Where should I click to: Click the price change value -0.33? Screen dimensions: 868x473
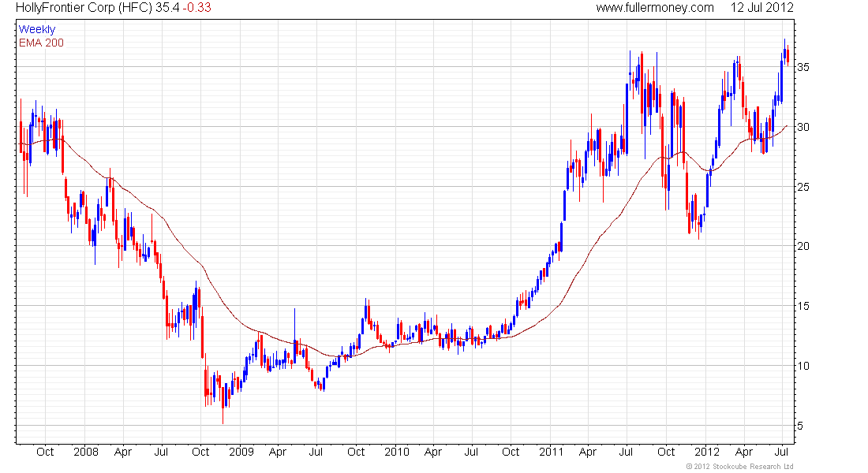point(196,8)
